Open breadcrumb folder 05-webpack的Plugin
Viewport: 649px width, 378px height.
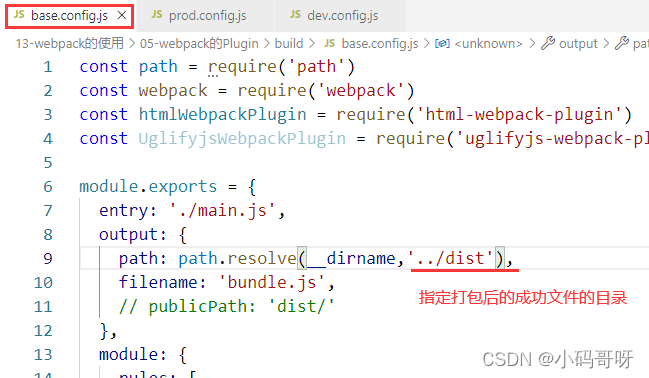[x=199, y=43]
